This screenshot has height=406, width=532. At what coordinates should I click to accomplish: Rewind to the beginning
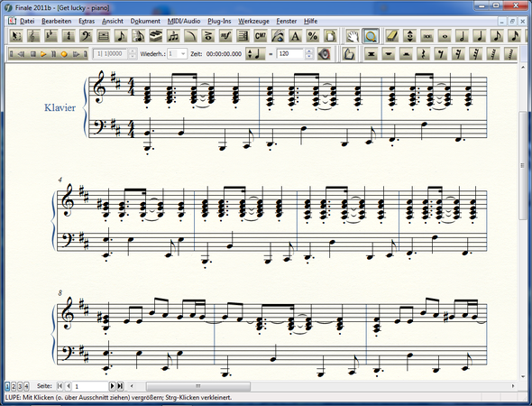12,54
